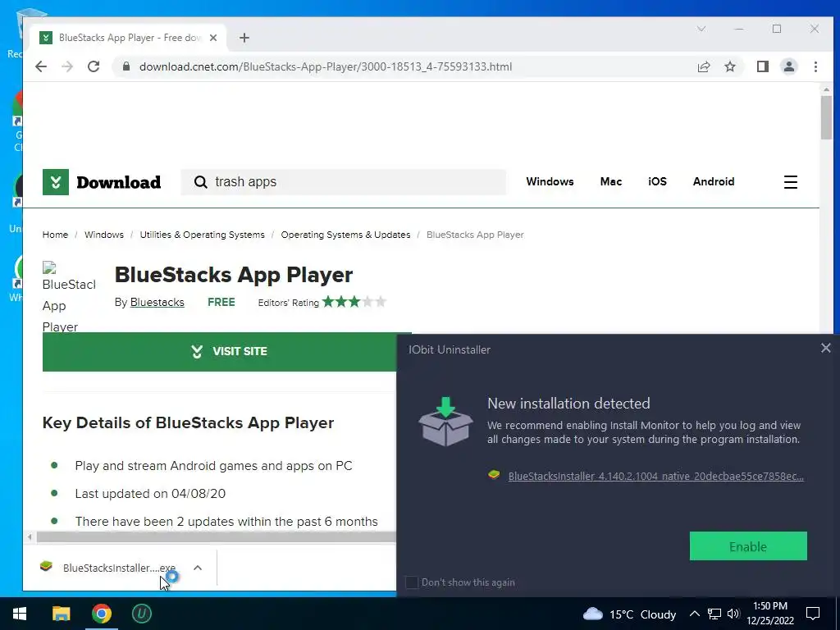The width and height of the screenshot is (840, 630).
Task: Open site info via the lock icon
Action: pyautogui.click(x=126, y=66)
